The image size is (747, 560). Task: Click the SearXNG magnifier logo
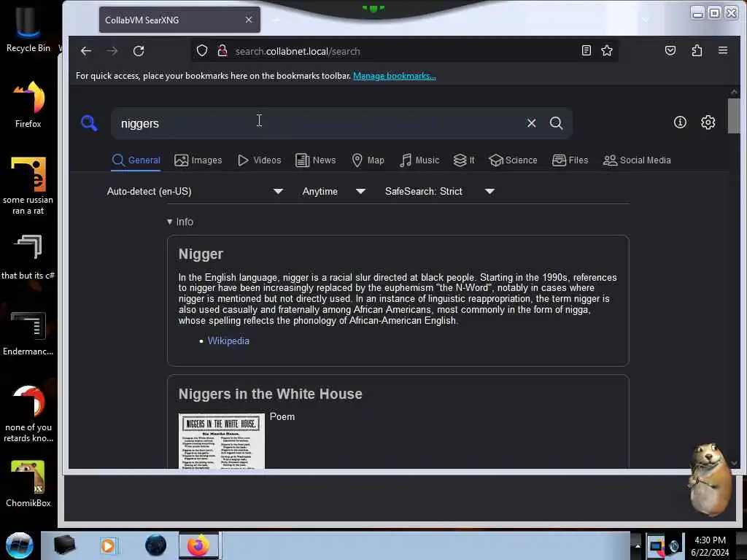point(88,122)
